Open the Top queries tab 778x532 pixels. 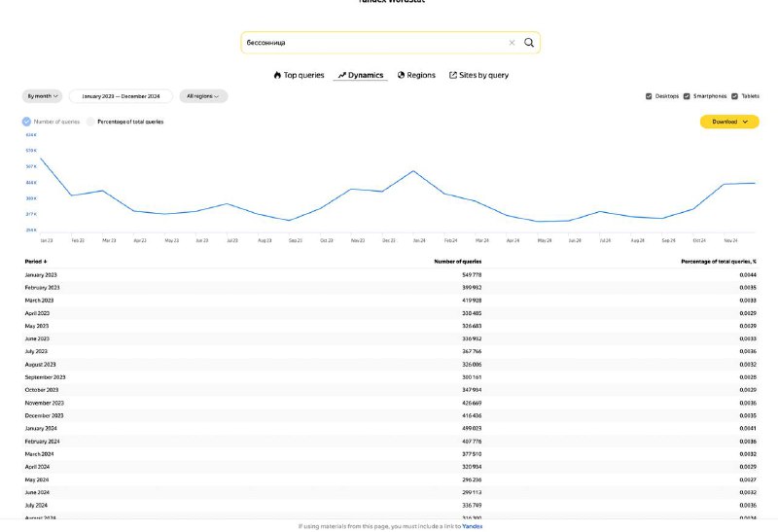[x=299, y=75]
